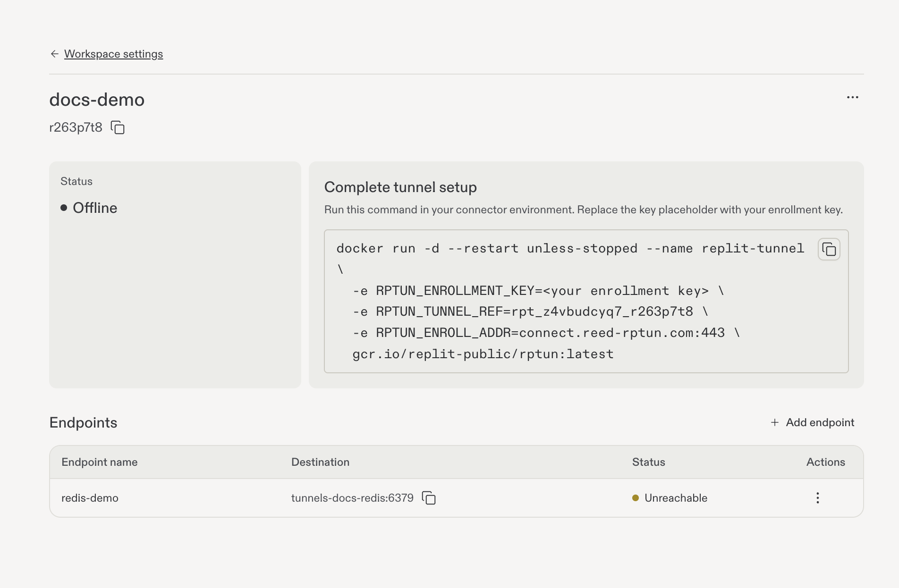Click the Offline status text

click(x=95, y=208)
